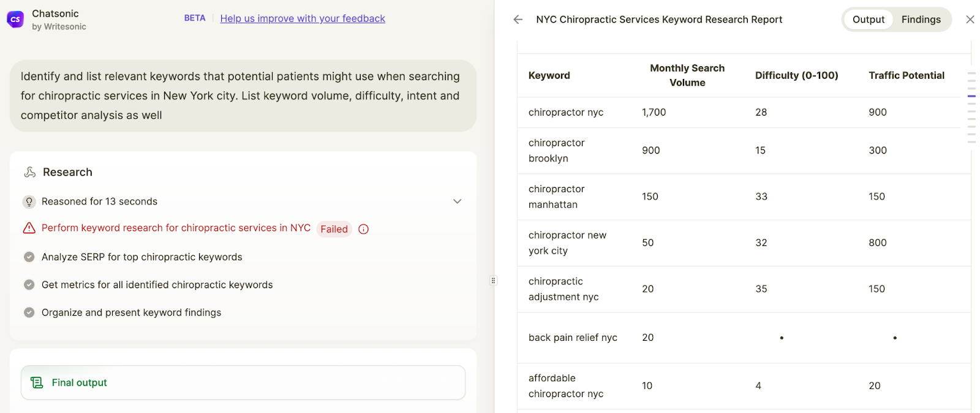Go back using the left arrow
This screenshot has width=980, height=413.
tap(518, 20)
